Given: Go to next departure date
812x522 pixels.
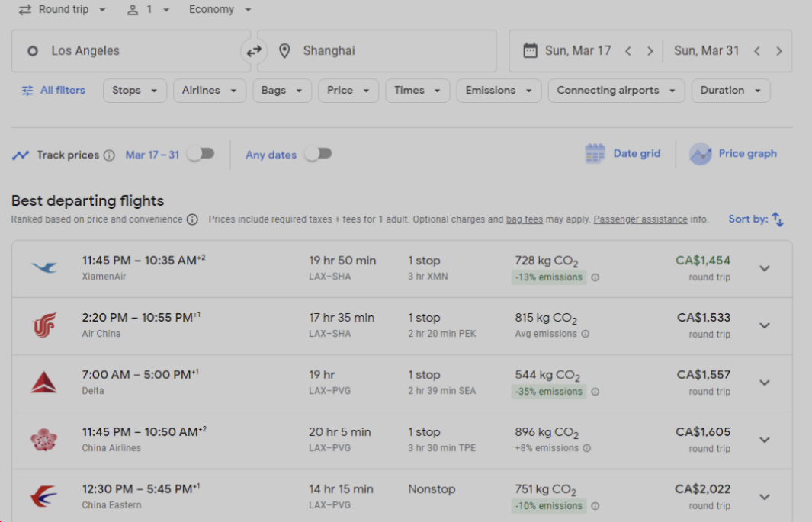Looking at the screenshot, I should (x=650, y=51).
